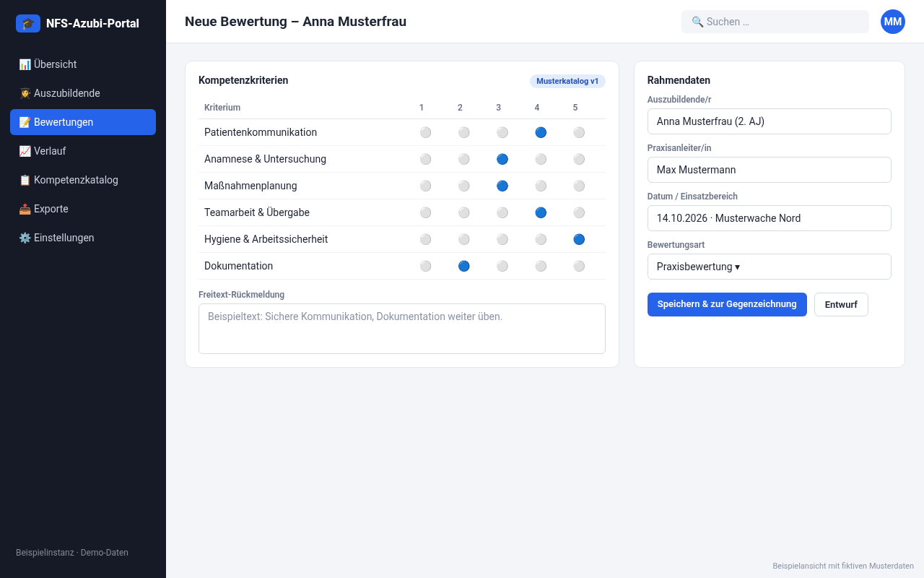Click the Musterkatalog v1 badge
The height and width of the screenshot is (578, 924).
(x=567, y=81)
